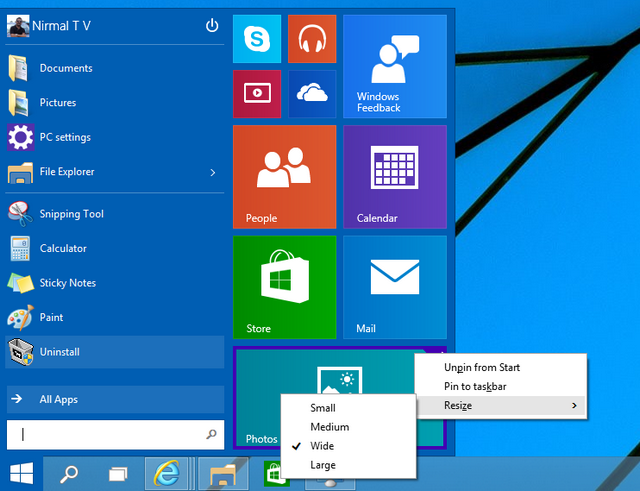
Task: Click the Nirmal T V user avatar
Action: pos(18,26)
